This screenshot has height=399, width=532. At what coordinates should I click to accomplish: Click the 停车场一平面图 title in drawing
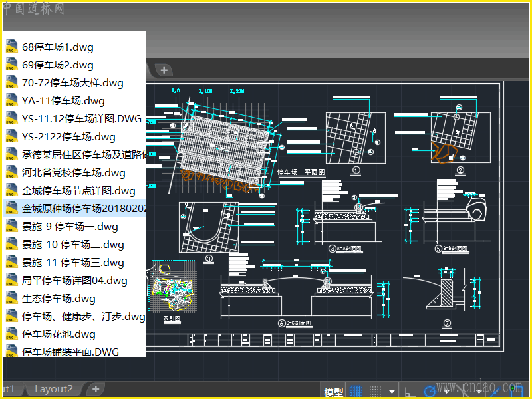301,172
